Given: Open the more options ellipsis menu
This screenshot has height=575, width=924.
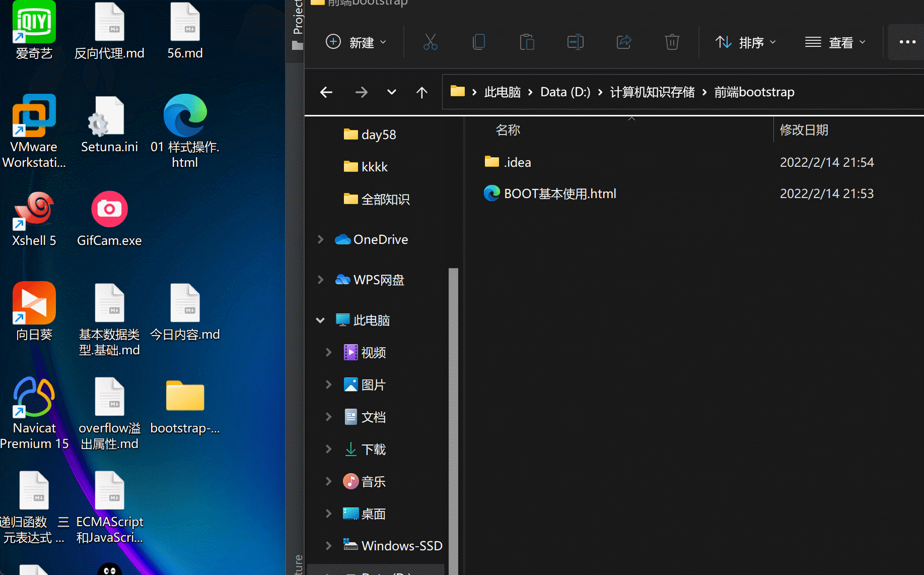Looking at the screenshot, I should tap(907, 42).
